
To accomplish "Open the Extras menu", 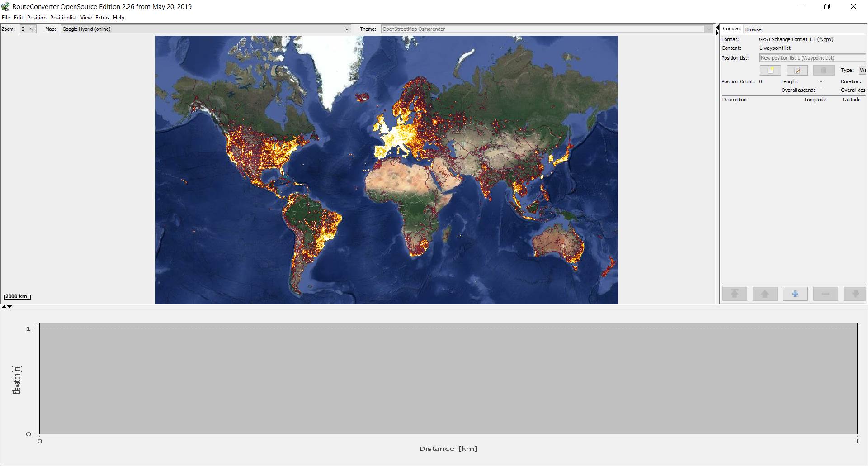I will pyautogui.click(x=102, y=18).
